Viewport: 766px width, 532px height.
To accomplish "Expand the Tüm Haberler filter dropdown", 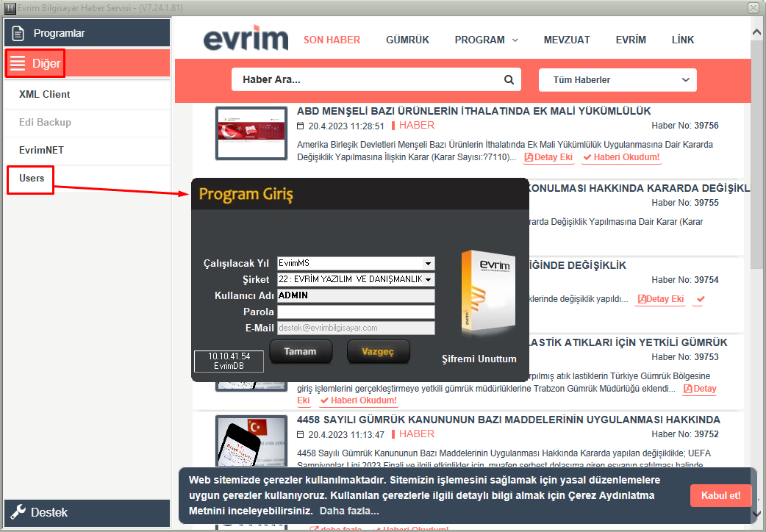I will click(x=618, y=80).
